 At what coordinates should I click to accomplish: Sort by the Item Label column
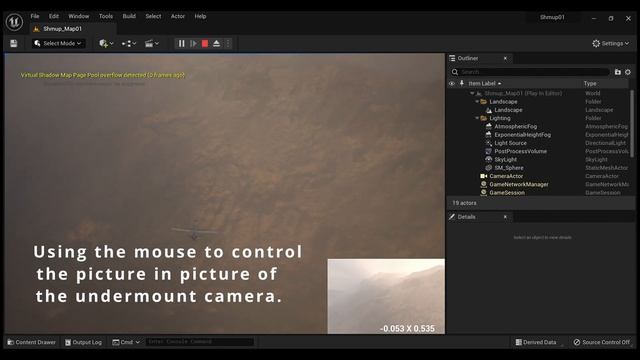click(x=484, y=83)
